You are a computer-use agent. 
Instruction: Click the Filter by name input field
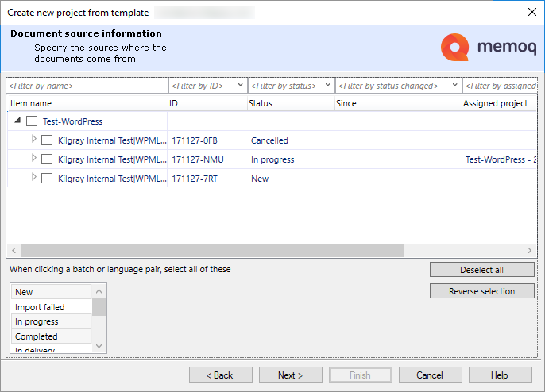click(x=86, y=86)
